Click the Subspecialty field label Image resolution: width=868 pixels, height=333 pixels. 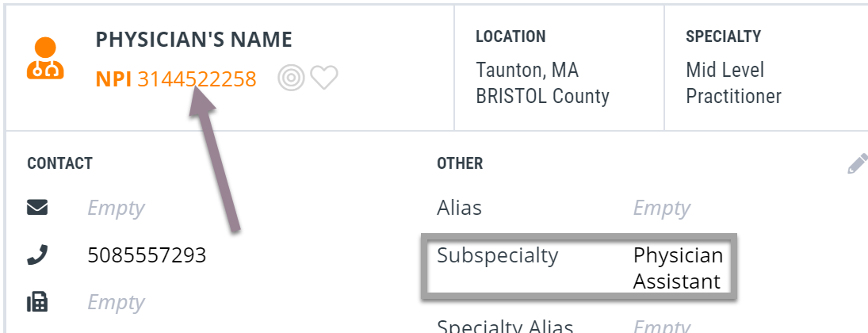(x=498, y=255)
